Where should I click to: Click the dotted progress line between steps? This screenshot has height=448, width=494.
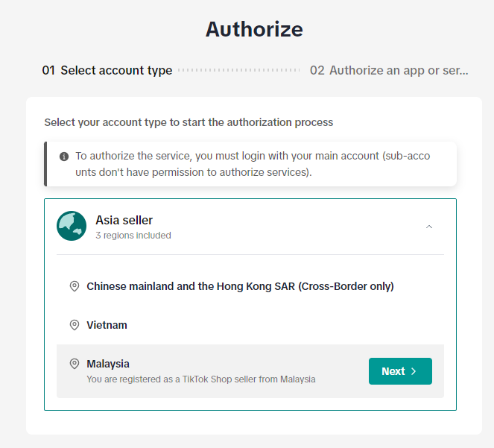click(x=241, y=71)
